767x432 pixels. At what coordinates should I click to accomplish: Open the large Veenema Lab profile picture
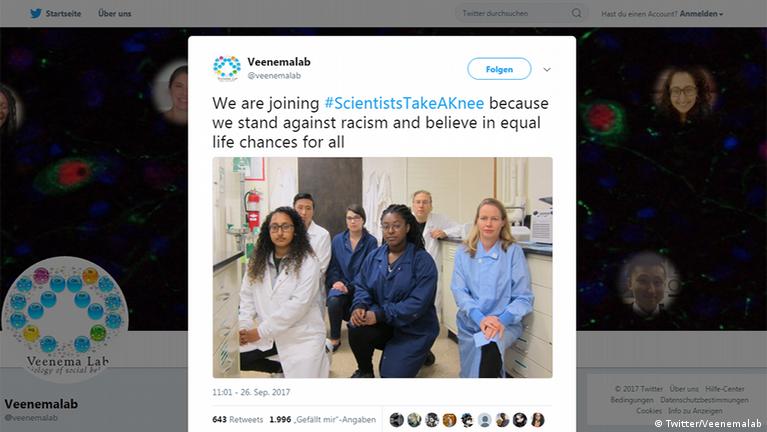click(x=65, y=319)
